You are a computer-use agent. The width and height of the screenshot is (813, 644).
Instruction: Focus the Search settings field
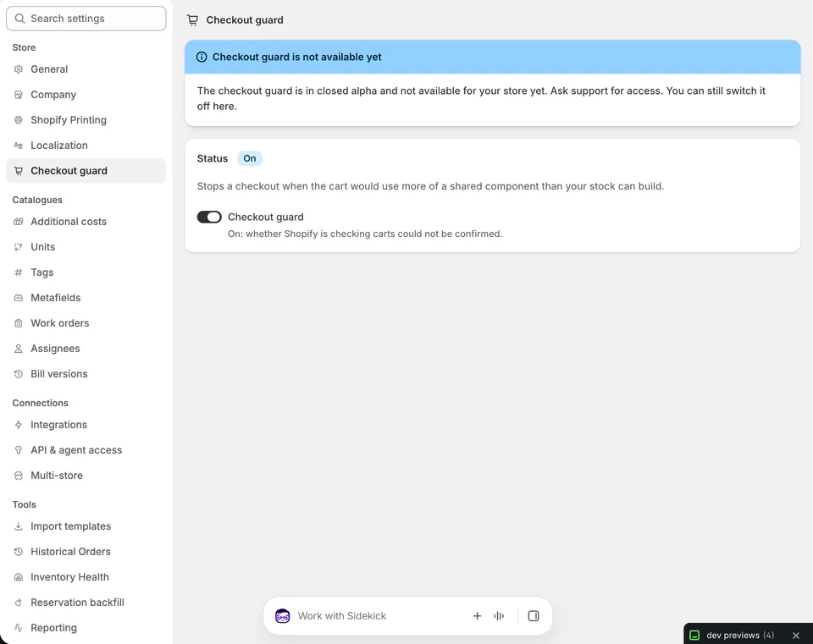[86, 18]
